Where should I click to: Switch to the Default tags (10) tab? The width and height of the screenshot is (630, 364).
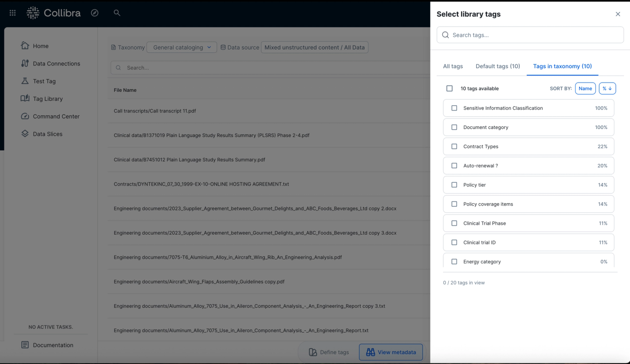(x=498, y=66)
